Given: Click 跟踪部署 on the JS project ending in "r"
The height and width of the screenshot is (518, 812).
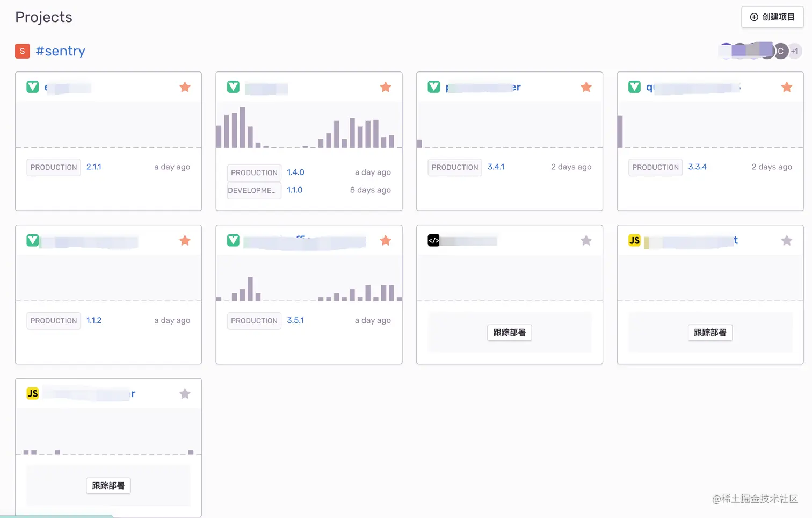Looking at the screenshot, I should pos(108,486).
